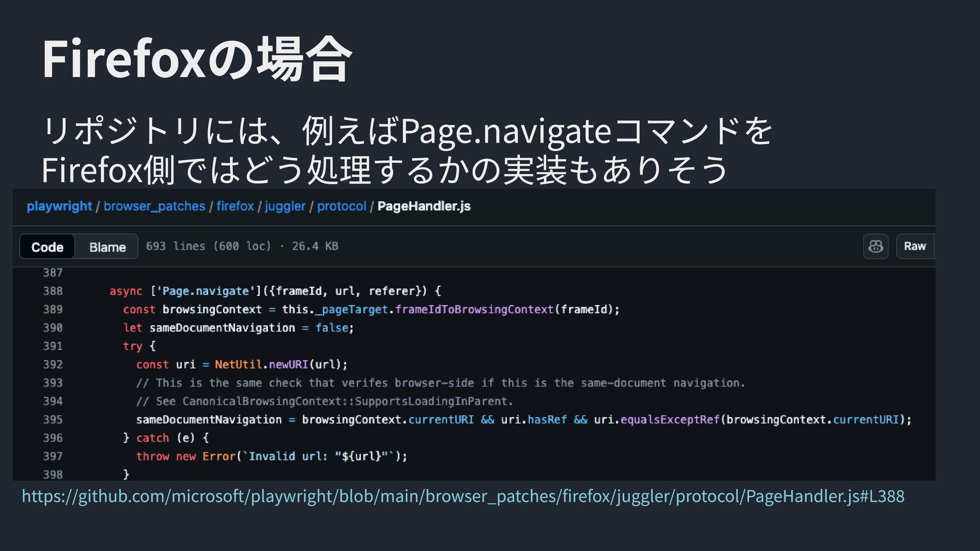Click 'Page.navigate' string in line 388
The image size is (980, 551).
pyautogui.click(x=206, y=291)
